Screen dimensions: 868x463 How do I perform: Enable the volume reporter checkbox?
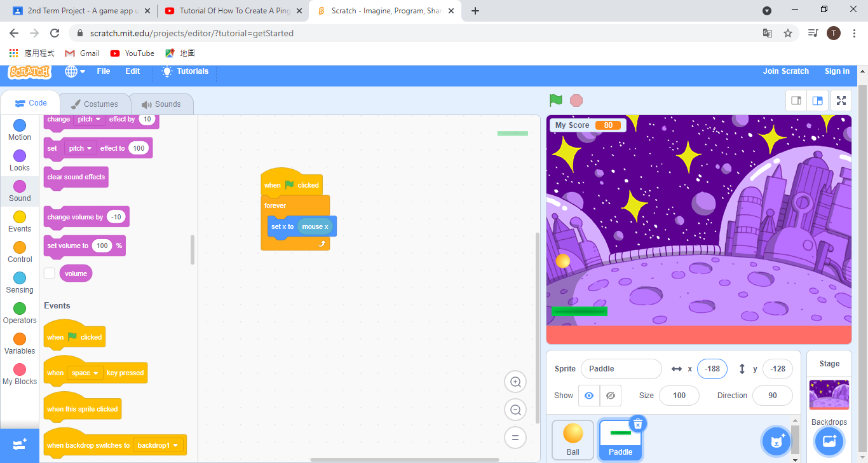click(50, 273)
